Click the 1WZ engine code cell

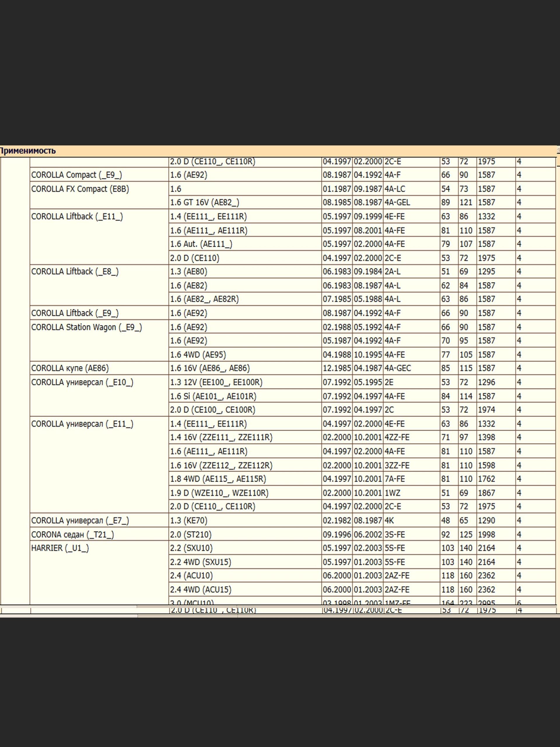pyautogui.click(x=392, y=493)
